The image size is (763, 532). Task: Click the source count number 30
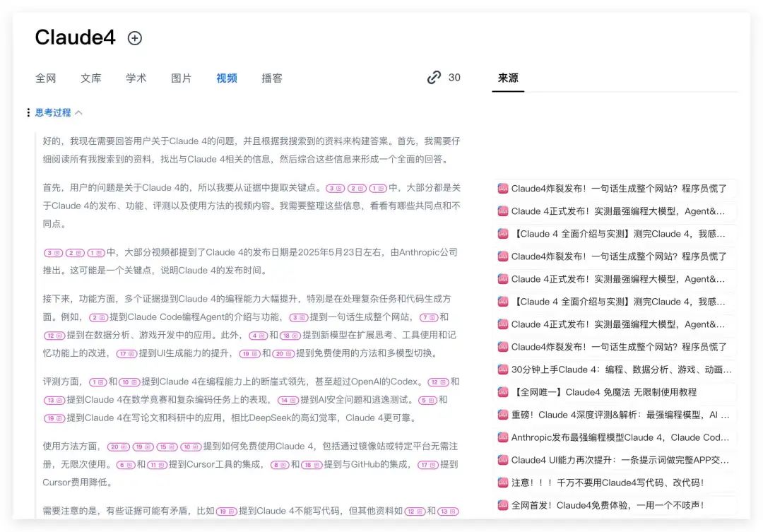coord(454,78)
